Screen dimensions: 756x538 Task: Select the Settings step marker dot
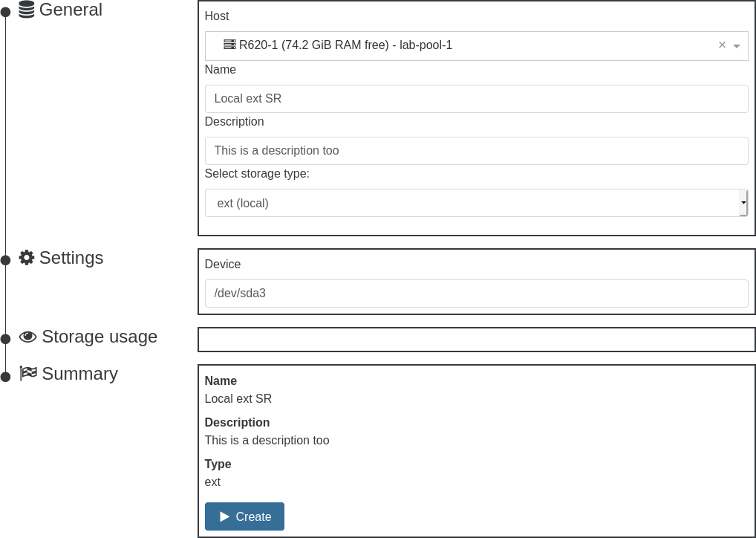[x=5, y=259]
